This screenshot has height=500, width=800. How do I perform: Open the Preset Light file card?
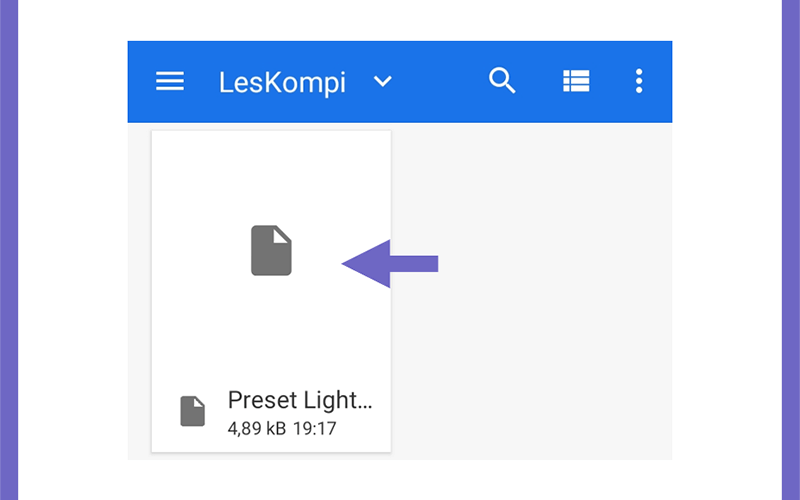(271, 291)
